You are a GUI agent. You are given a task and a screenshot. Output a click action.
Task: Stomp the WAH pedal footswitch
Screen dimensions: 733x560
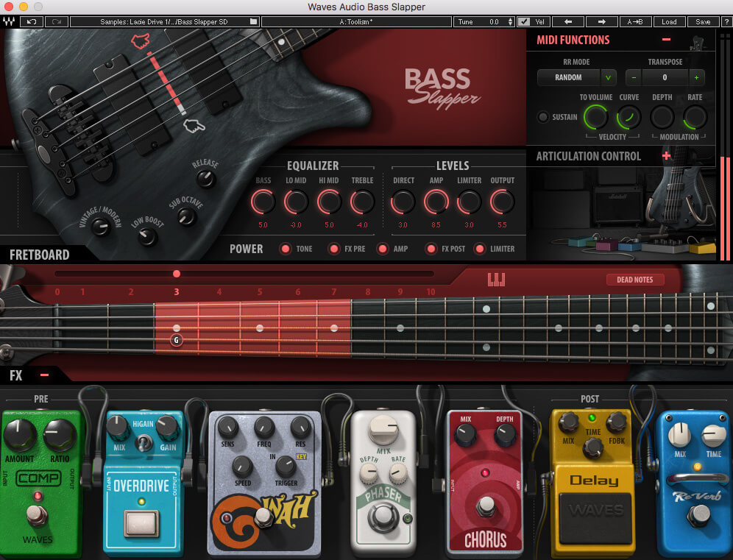pyautogui.click(x=263, y=517)
